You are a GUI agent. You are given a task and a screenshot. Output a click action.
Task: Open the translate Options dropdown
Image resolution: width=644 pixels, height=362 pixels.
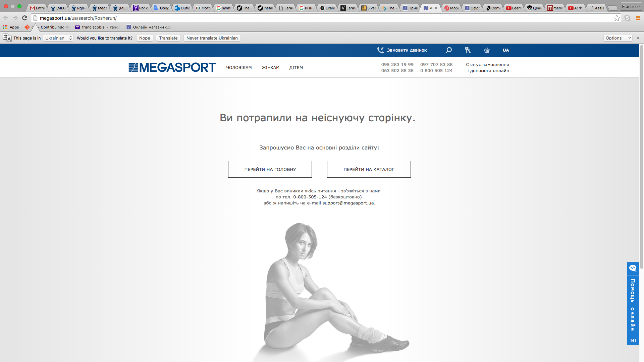[x=618, y=38]
